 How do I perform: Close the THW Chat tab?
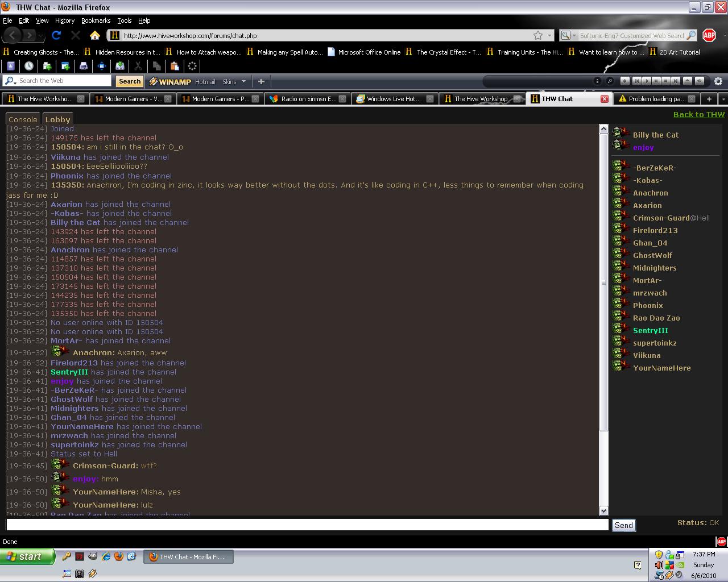pos(605,99)
